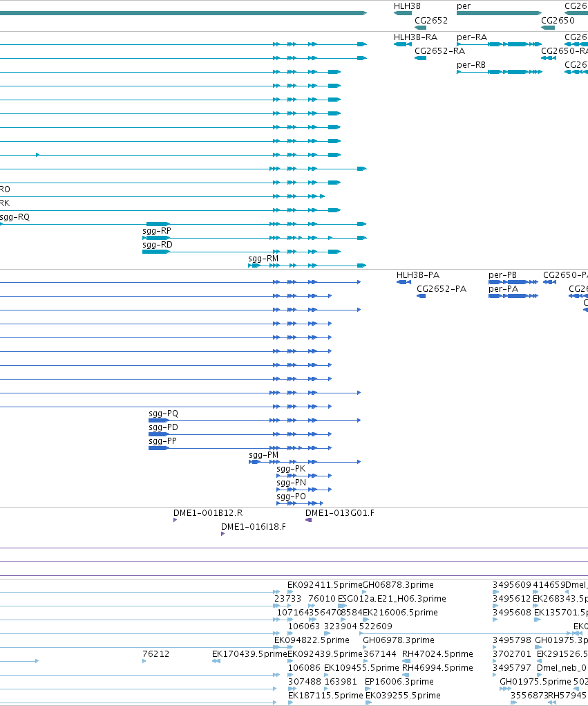Select the teal per gene bar
This screenshot has height=706, width=588.
[x=499, y=13]
